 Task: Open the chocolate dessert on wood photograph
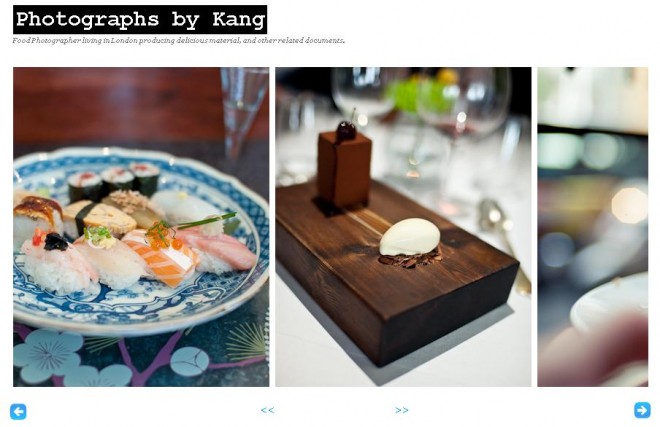[403, 227]
